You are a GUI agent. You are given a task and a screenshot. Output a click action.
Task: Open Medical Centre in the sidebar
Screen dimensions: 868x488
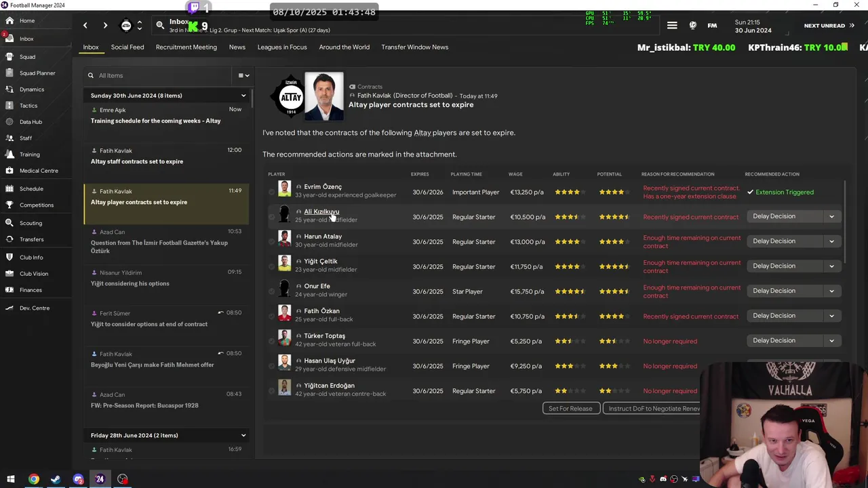(39, 171)
